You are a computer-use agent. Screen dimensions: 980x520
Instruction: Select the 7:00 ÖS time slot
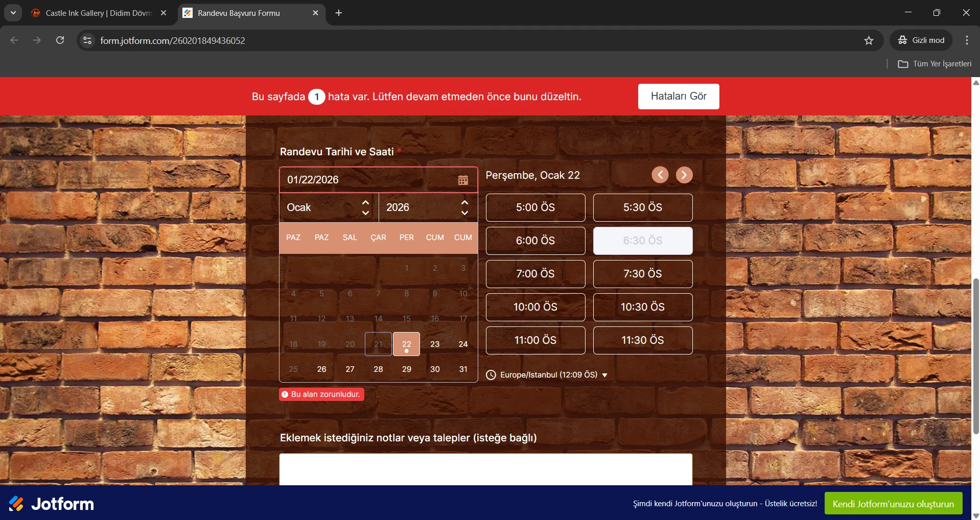[535, 274]
